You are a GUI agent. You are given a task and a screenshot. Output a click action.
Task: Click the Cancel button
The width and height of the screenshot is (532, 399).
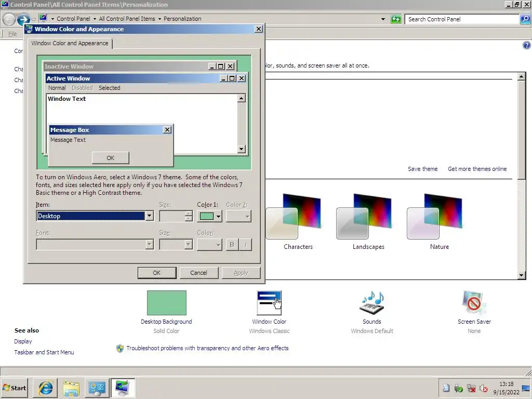198,273
